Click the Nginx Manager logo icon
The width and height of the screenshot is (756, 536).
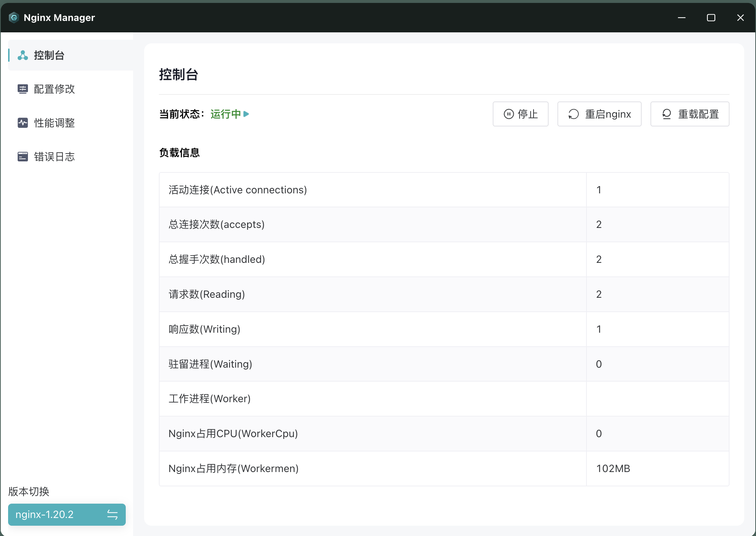pyautogui.click(x=14, y=17)
